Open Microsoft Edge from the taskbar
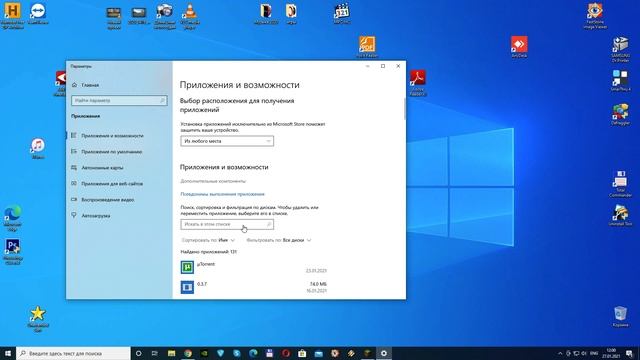Screen dimensions: 640x360 [253, 353]
